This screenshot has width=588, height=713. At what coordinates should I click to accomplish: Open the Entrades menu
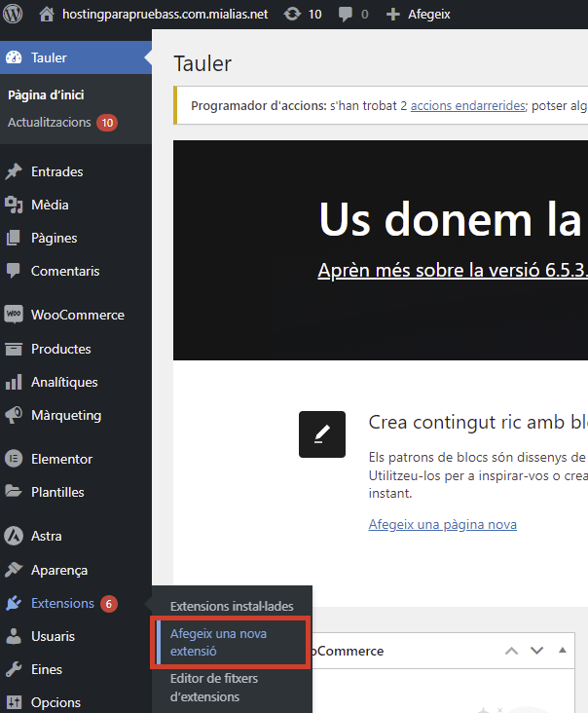point(56,171)
